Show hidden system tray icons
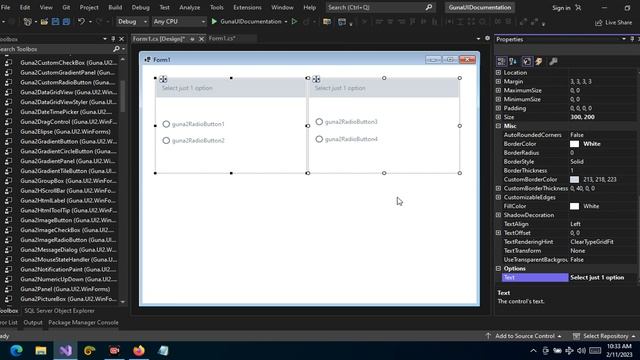The image size is (640, 360). pyautogui.click(x=533, y=351)
